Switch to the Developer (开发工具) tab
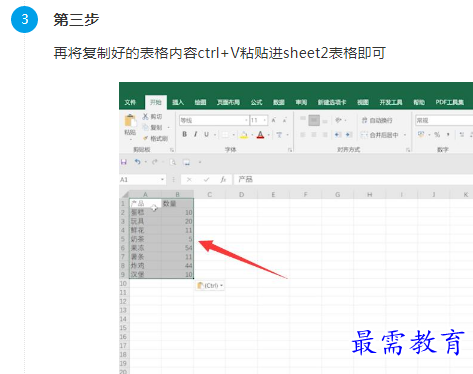Image resolution: width=473 pixels, height=374 pixels. click(391, 102)
